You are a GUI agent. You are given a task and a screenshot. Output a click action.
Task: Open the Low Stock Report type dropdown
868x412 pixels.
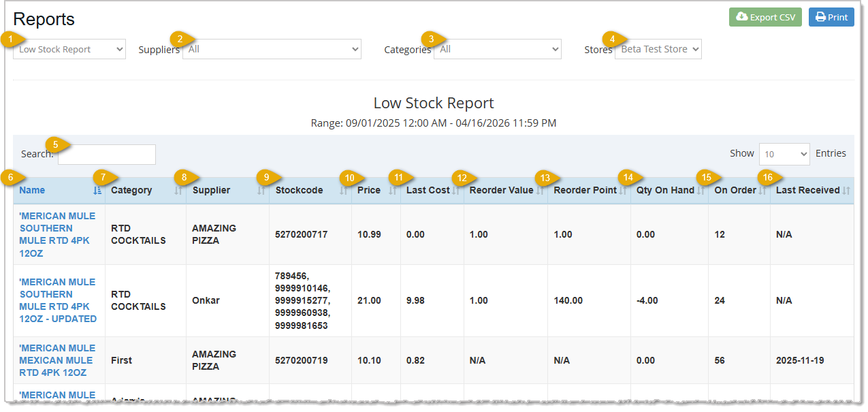tap(69, 48)
